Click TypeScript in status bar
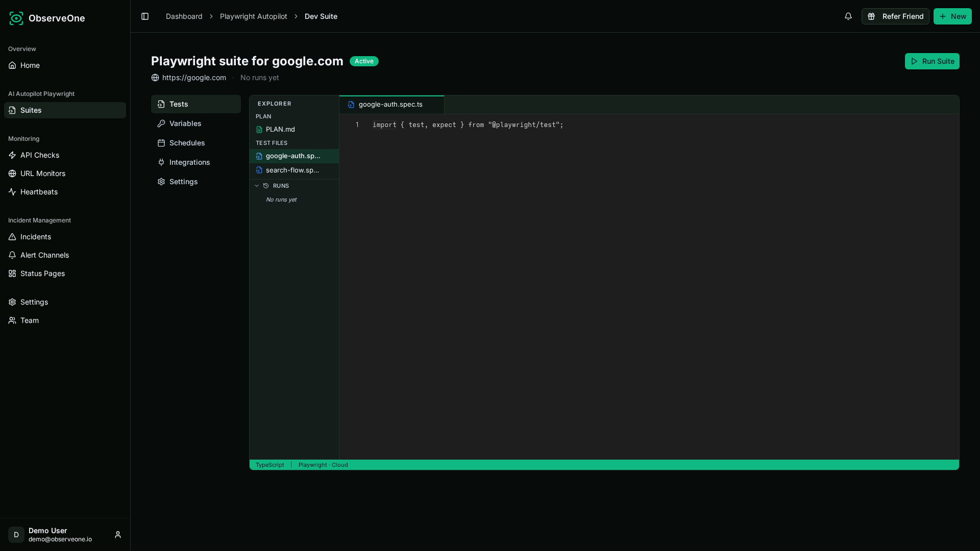The width and height of the screenshot is (980, 551). click(x=270, y=465)
